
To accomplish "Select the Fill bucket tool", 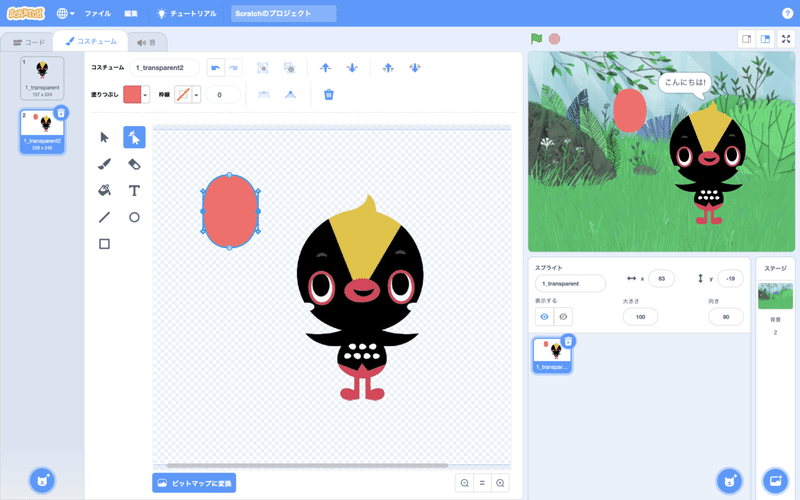I will [x=104, y=190].
